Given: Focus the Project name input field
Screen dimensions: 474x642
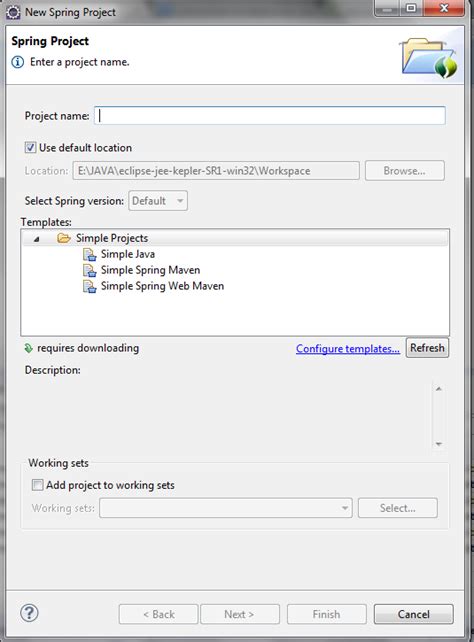Looking at the screenshot, I should click(x=270, y=116).
